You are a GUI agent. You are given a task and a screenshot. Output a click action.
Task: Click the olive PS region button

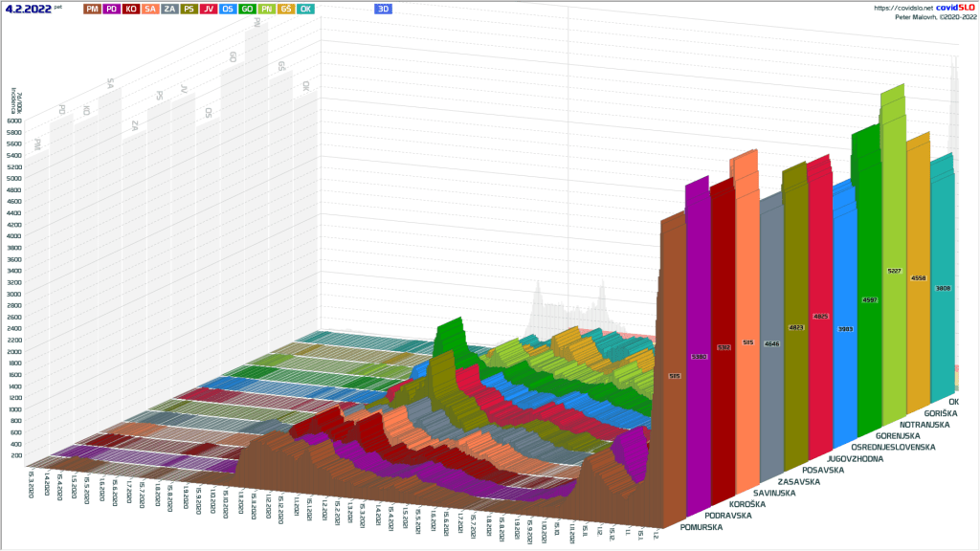189,8
